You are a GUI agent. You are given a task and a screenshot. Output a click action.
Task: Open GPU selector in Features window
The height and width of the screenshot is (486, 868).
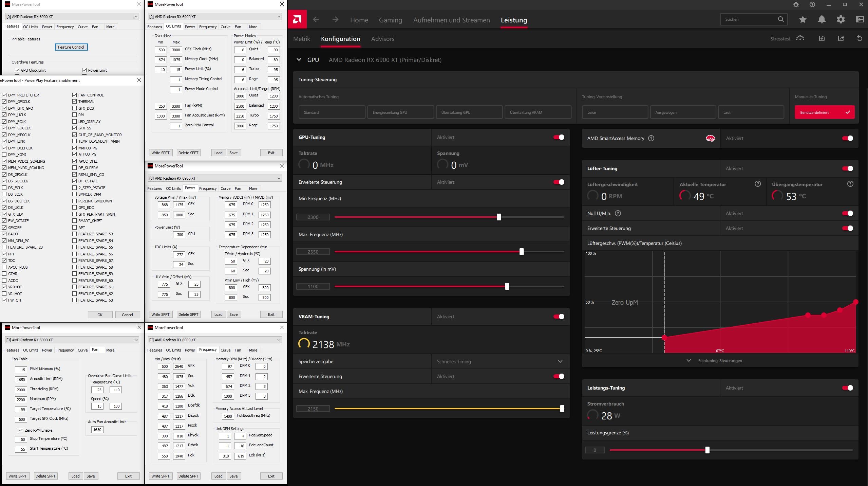pyautogui.click(x=72, y=16)
